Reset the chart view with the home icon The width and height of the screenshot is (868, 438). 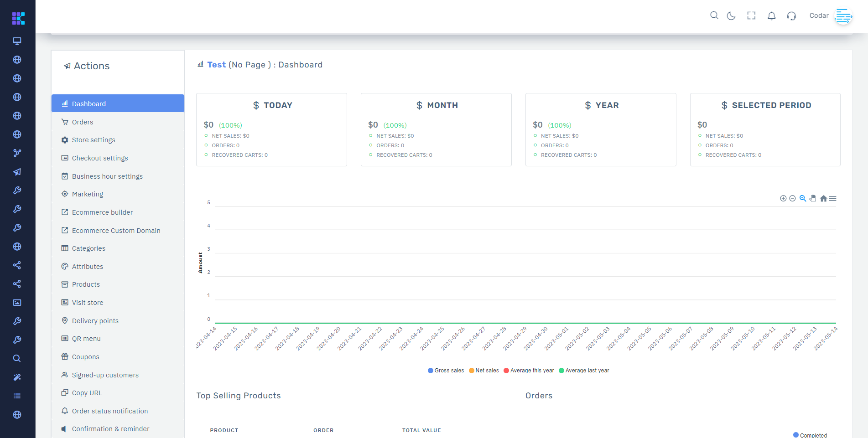[824, 198]
